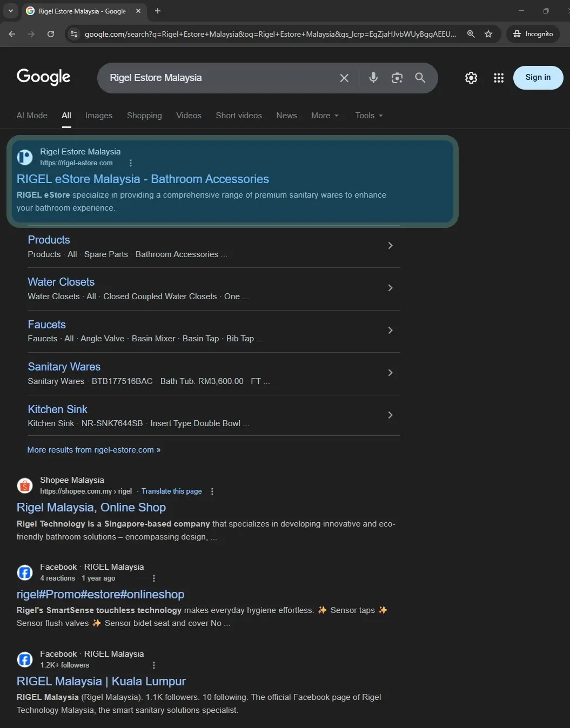Open the tab search dropdown arrow

(10, 11)
